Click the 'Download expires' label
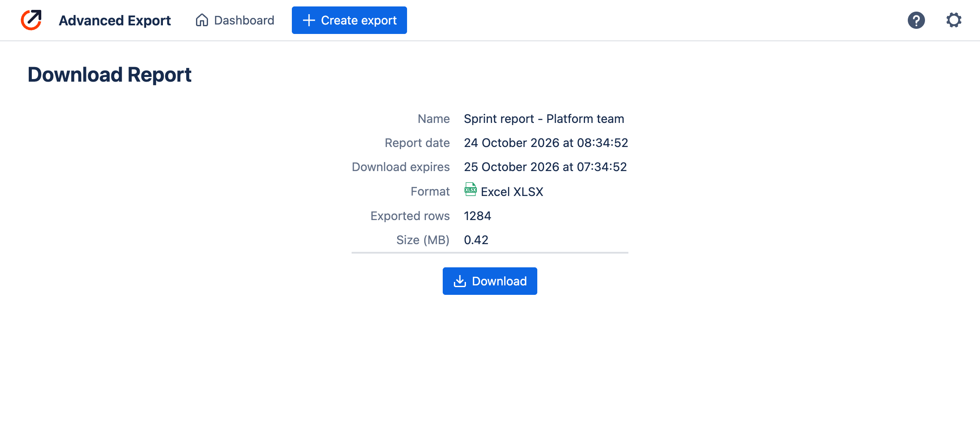980x447 pixels. tap(401, 167)
